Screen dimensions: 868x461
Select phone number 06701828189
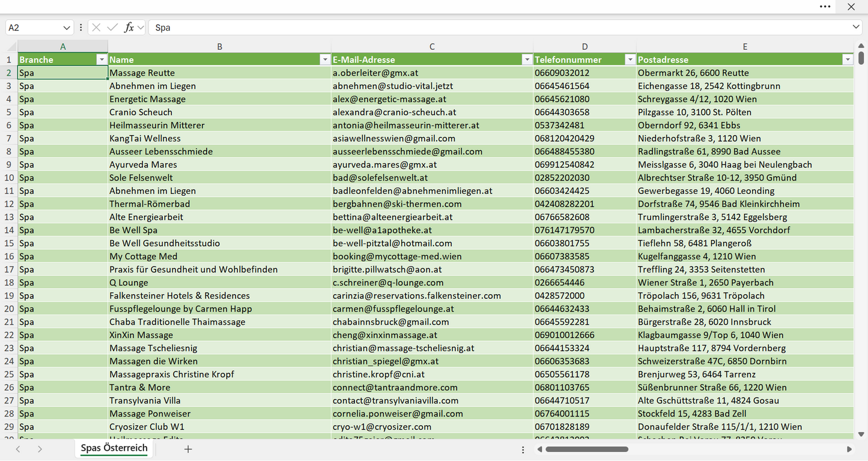(584, 427)
